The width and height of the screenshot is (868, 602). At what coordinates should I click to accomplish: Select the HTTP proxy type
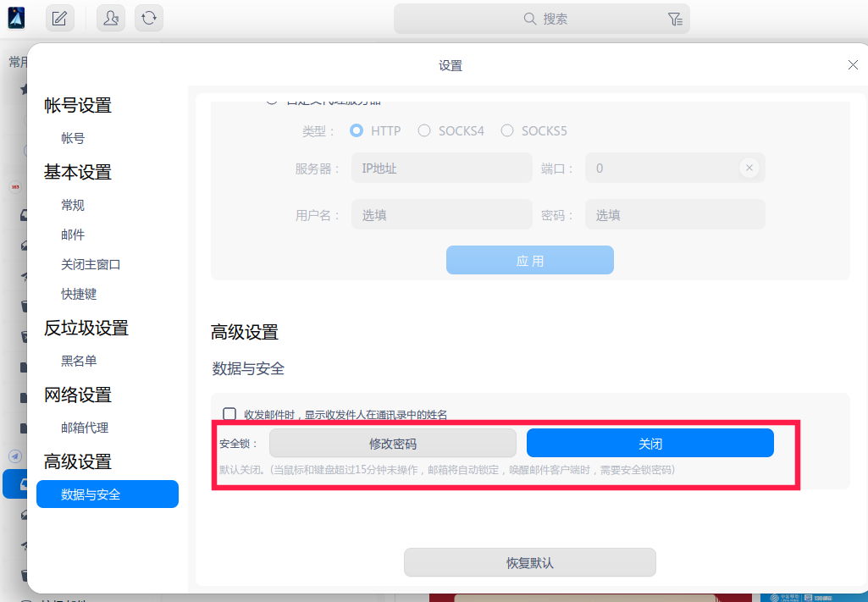tap(357, 130)
